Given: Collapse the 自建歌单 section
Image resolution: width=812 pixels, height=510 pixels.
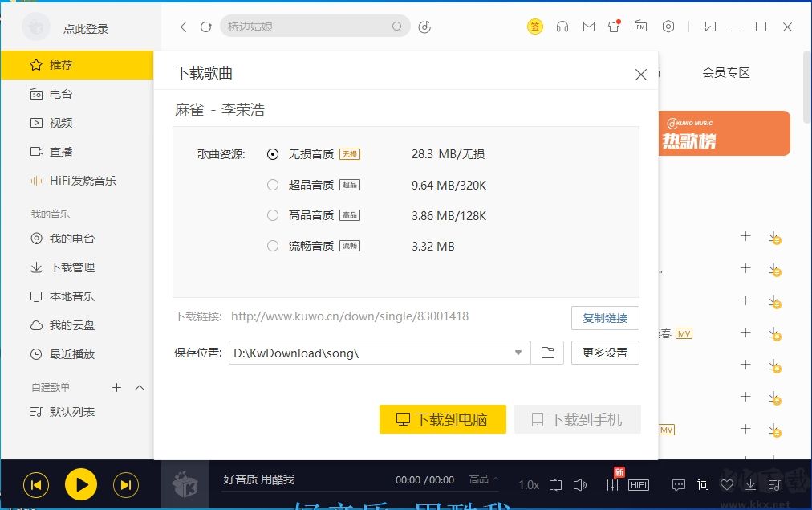Looking at the screenshot, I should [140, 387].
